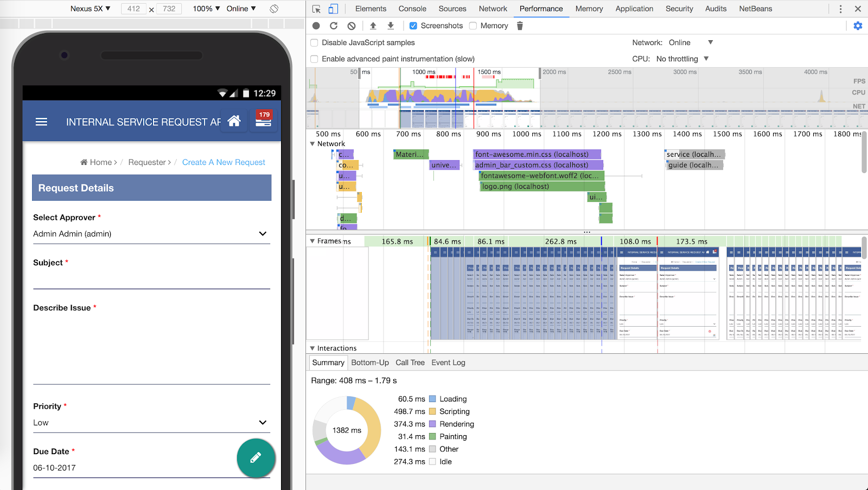
Task: Open capture settings gear icon
Action: click(x=858, y=26)
